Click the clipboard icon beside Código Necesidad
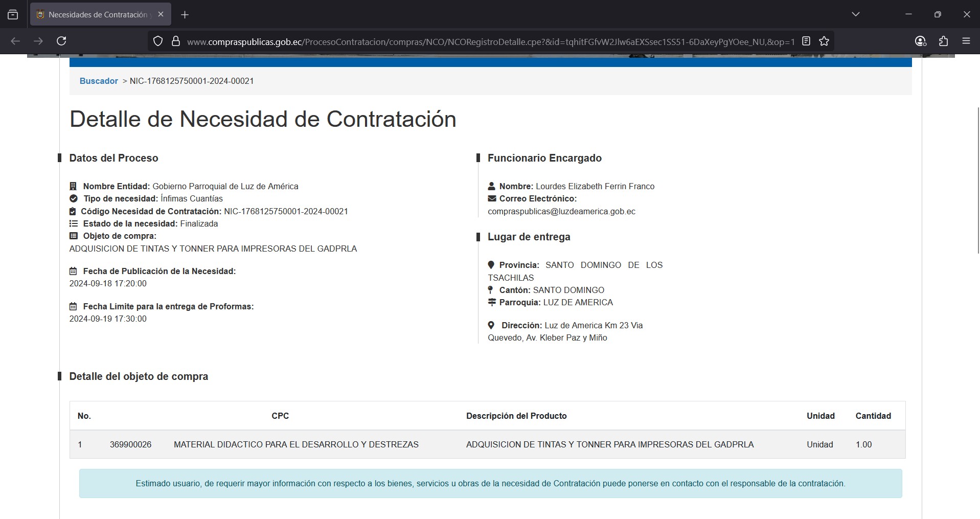 tap(73, 211)
